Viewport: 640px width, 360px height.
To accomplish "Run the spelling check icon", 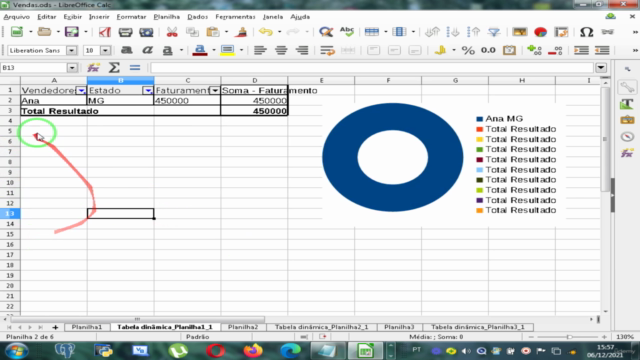I will (347, 32).
